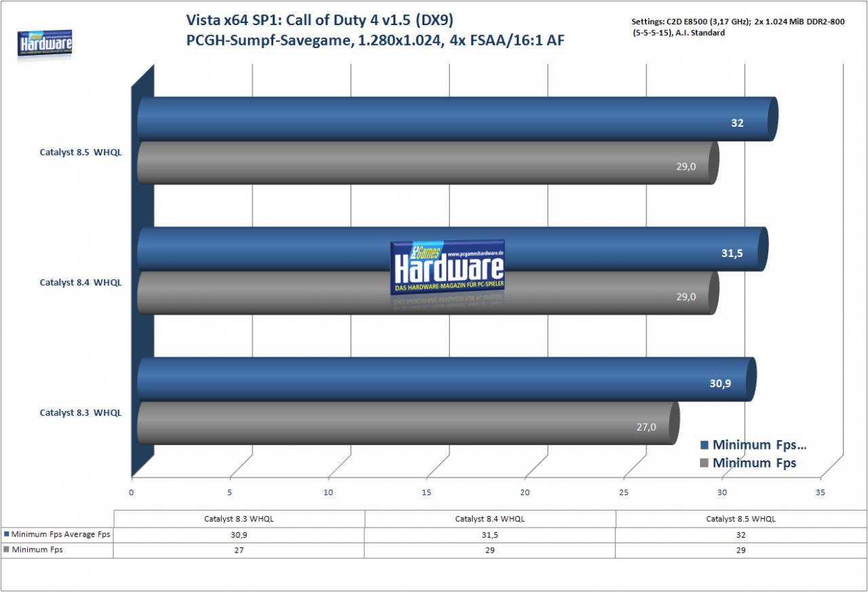Screen dimensions: 868x592
Task: Select the blue Catalyst 8.4 bar labeled 31,5
Action: pyautogui.click(x=452, y=249)
